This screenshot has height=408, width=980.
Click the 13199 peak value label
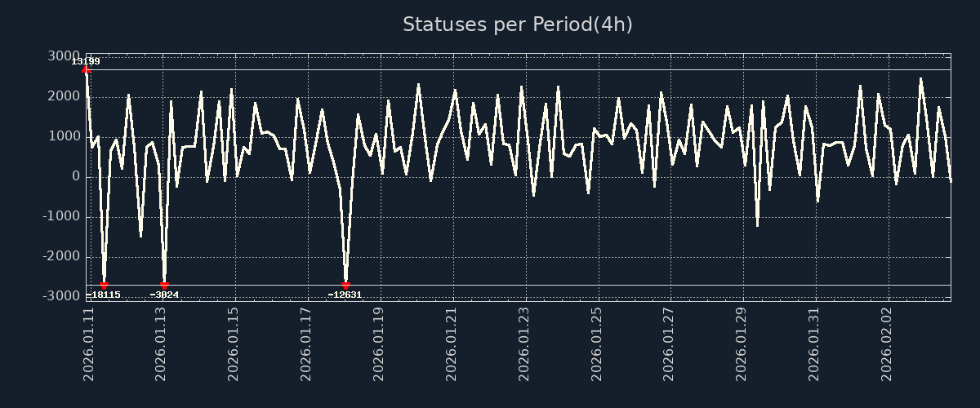[x=86, y=61]
